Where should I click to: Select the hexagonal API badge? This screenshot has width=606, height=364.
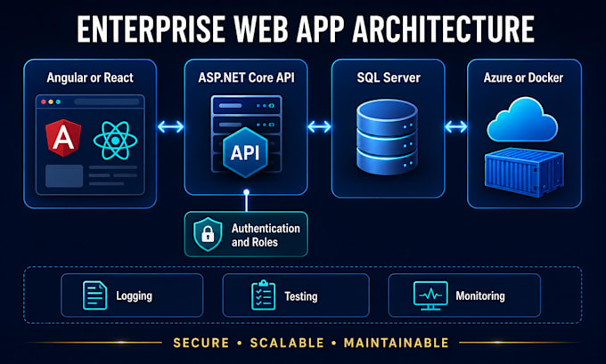click(x=245, y=152)
